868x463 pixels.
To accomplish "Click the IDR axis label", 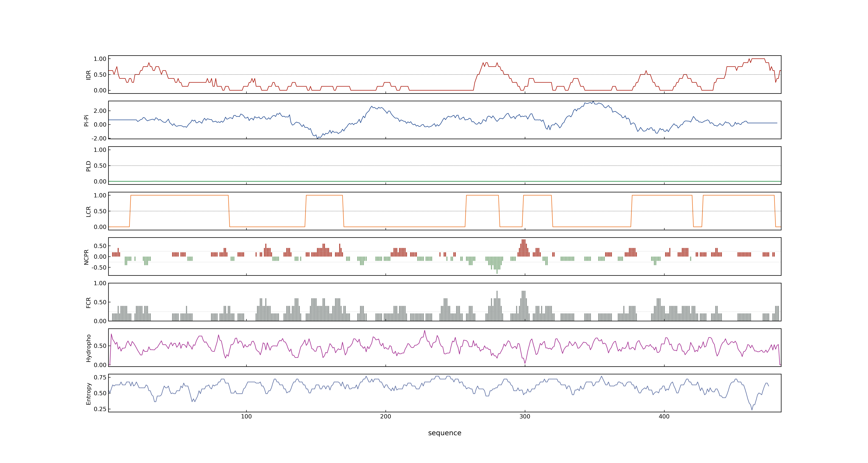I will click(x=88, y=75).
